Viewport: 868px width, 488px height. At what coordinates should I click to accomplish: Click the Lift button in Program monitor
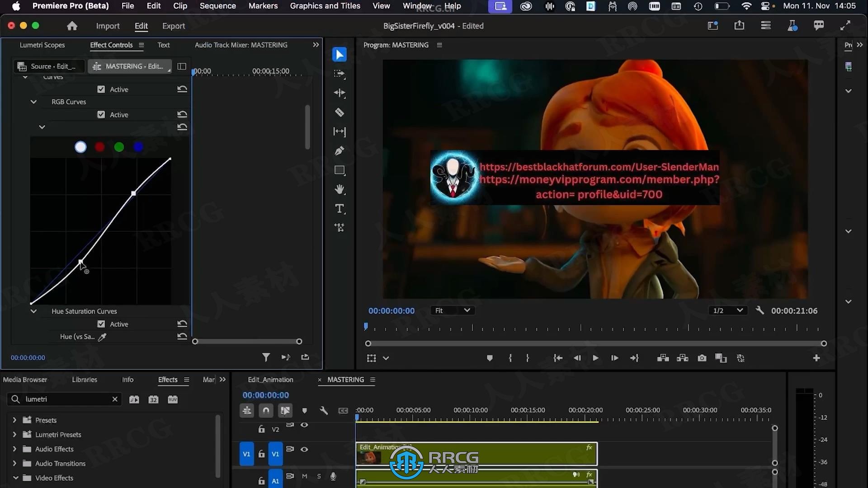[663, 358]
